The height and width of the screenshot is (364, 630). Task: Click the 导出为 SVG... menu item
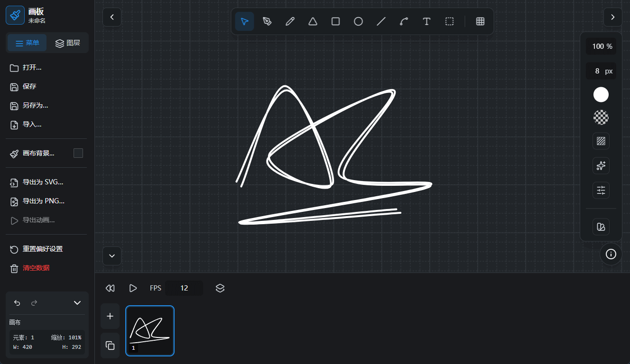43,182
